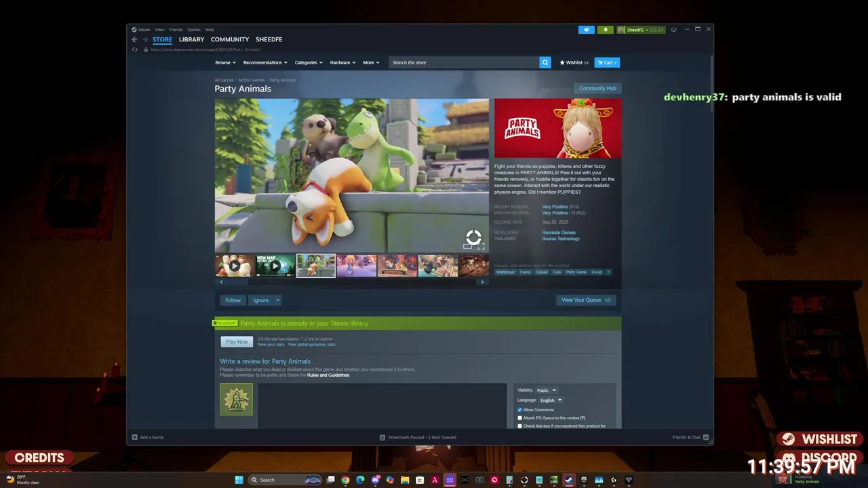The height and width of the screenshot is (488, 868).
Task: Open the Visibility Public dropdown
Action: (546, 390)
